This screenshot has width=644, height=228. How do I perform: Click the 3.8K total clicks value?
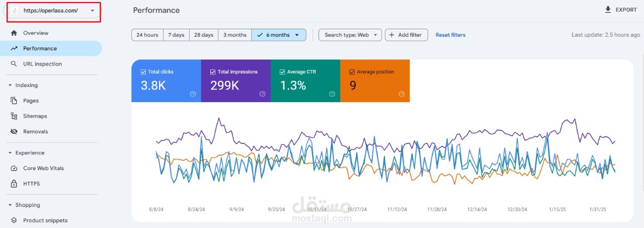[153, 86]
